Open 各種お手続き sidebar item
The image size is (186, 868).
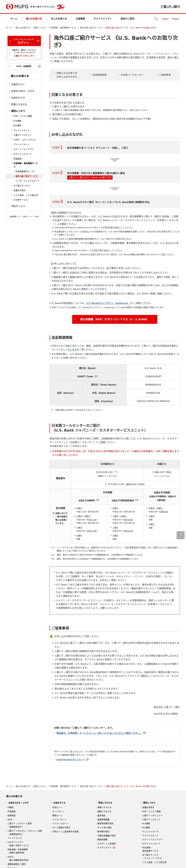[x=19, y=190]
